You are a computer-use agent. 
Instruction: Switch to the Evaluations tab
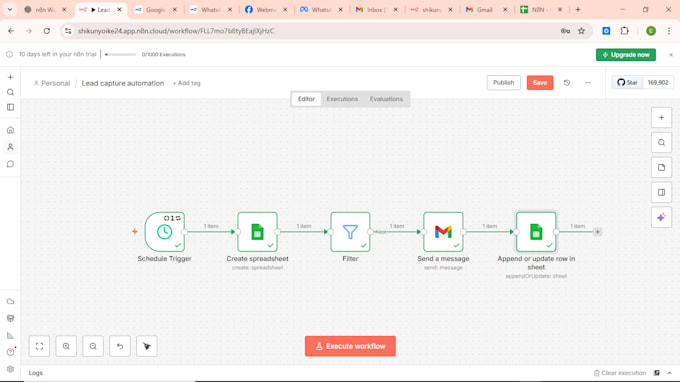click(386, 99)
